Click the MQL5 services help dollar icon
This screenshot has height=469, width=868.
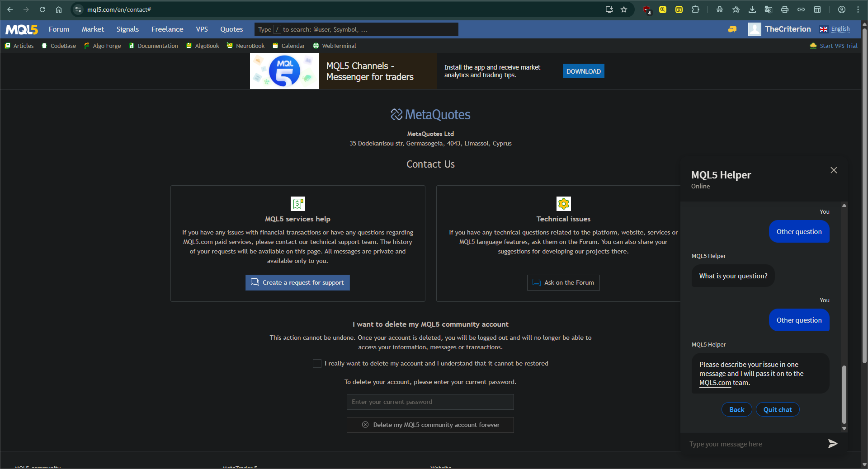click(x=298, y=204)
